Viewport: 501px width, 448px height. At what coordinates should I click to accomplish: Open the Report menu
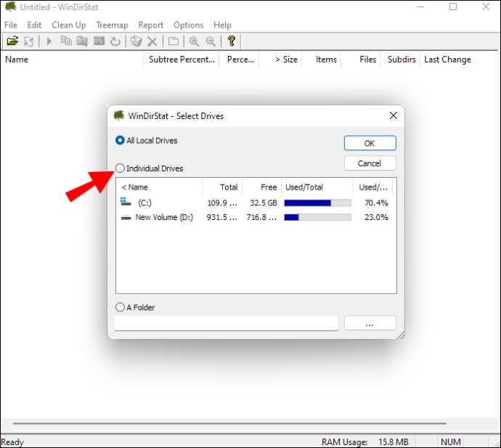point(150,25)
